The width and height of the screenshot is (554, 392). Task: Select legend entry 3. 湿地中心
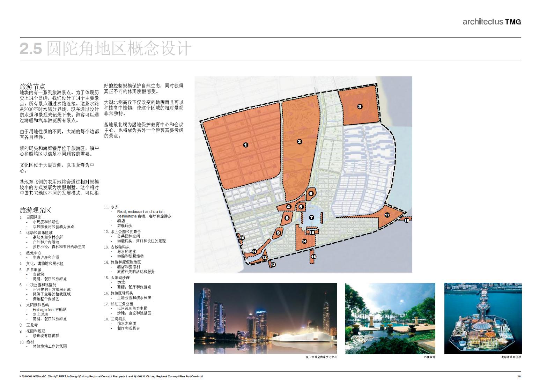pyautogui.click(x=30, y=253)
